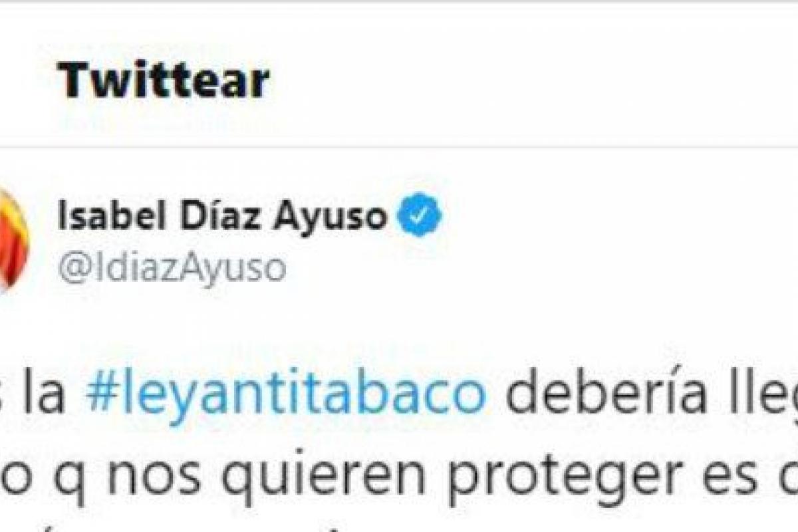Open the Isabel Díaz Ayuso display name

[222, 217]
